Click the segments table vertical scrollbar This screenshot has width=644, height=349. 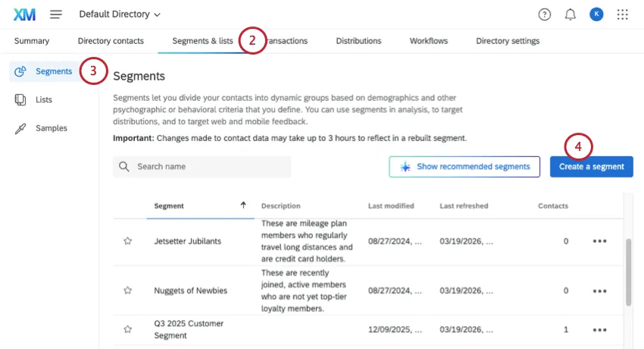628,272
